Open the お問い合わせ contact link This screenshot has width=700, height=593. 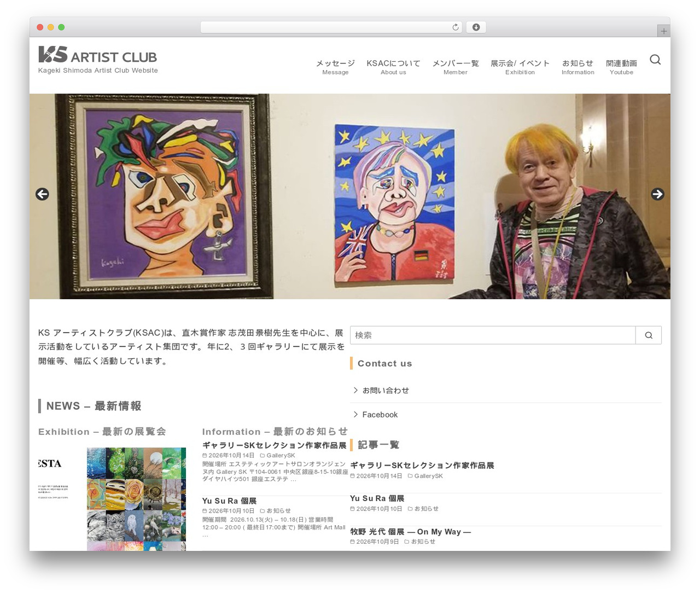coord(386,391)
